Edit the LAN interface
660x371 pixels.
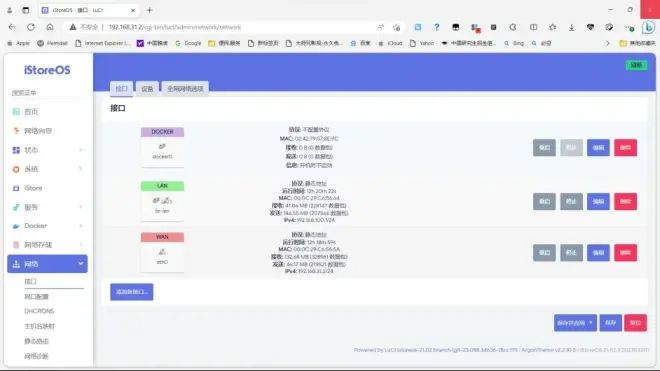tap(598, 202)
